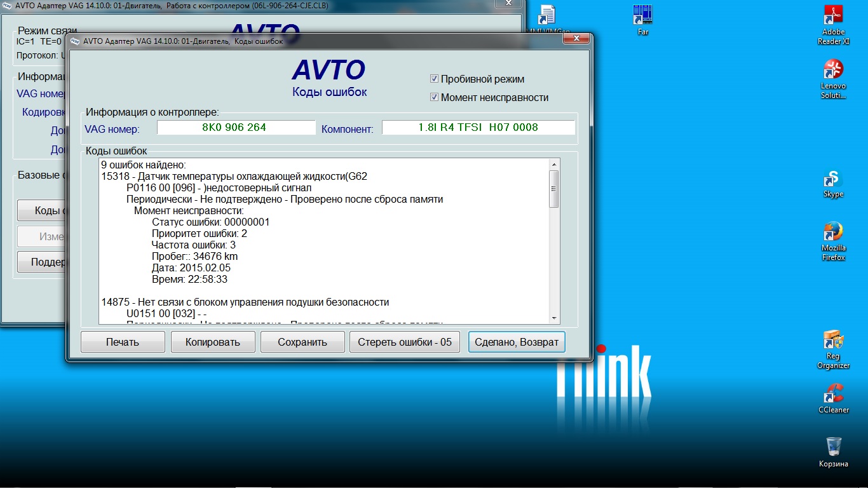Image resolution: width=868 pixels, height=488 pixels.
Task: Click the VAG номер field
Action: click(236, 128)
